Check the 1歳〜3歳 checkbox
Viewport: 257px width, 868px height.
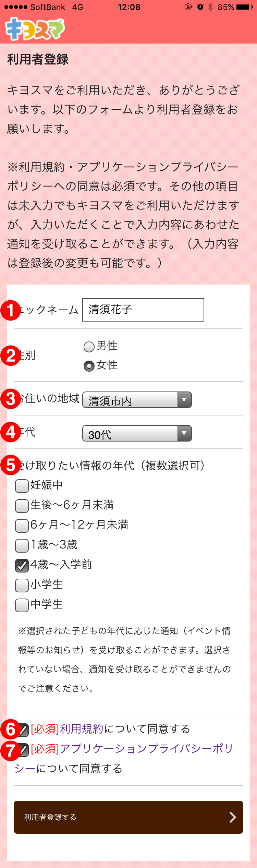[x=22, y=545]
